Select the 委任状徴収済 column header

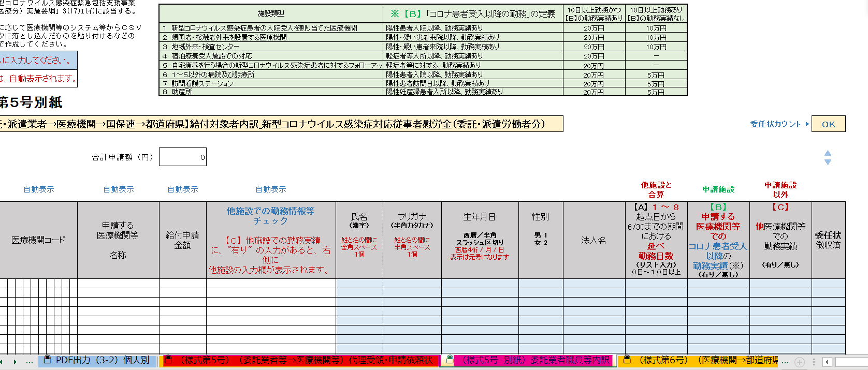[829, 240]
